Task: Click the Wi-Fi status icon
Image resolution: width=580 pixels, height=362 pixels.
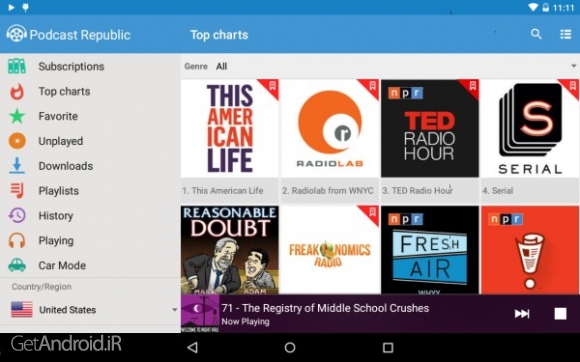Action: point(533,7)
